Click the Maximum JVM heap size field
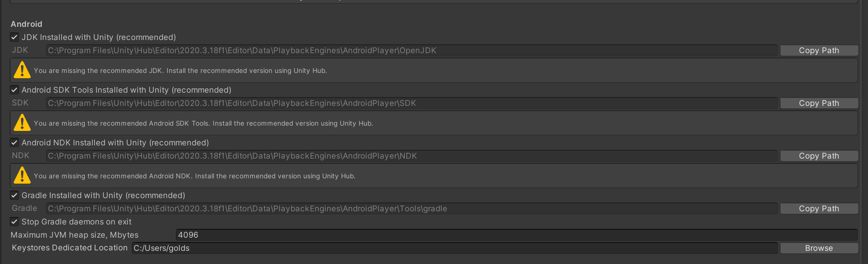 [x=516, y=235]
